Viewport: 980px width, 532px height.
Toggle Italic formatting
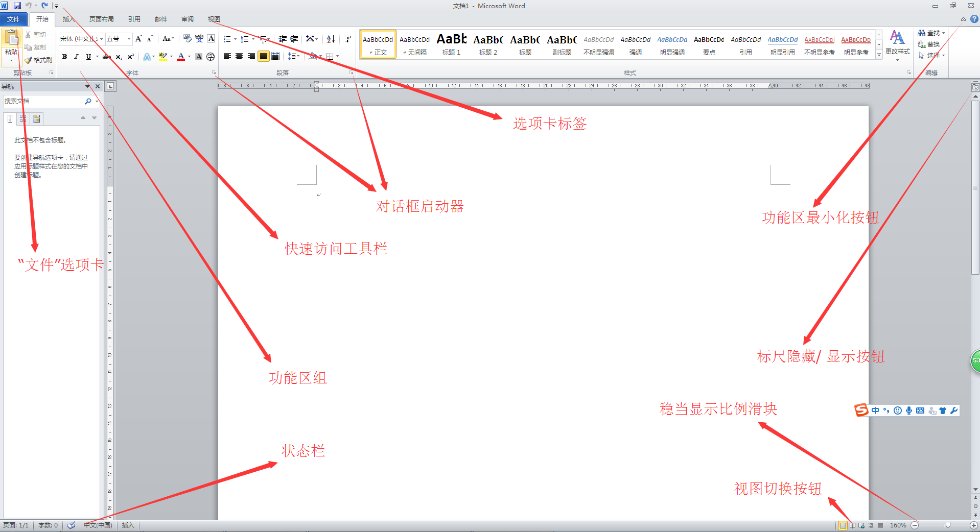76,57
